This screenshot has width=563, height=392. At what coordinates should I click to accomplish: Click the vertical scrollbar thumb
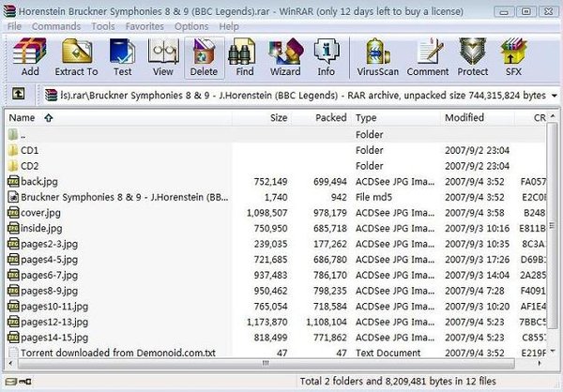pyautogui.click(x=553, y=225)
